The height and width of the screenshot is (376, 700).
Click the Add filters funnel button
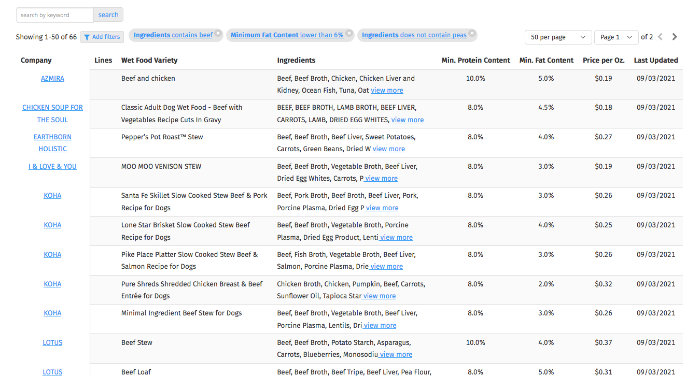102,37
